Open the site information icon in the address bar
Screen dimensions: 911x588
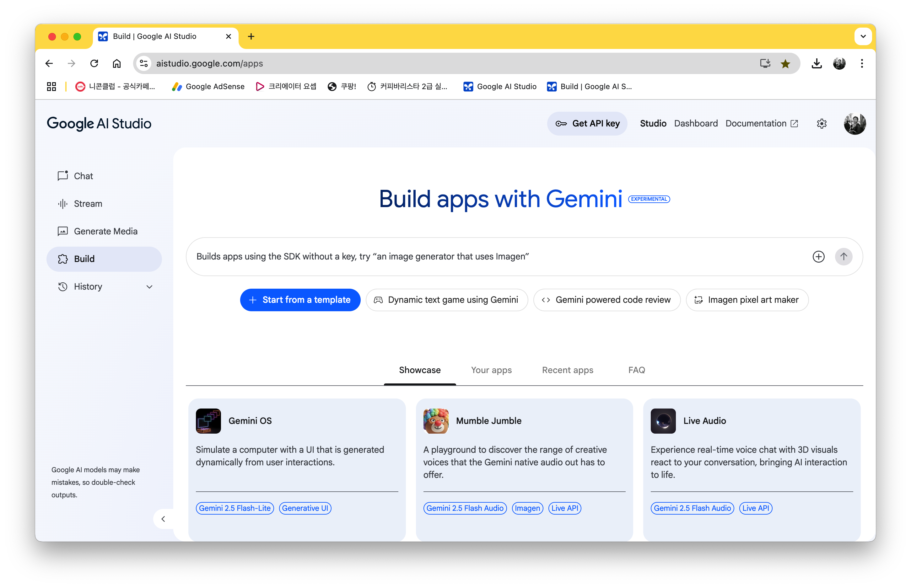144,63
